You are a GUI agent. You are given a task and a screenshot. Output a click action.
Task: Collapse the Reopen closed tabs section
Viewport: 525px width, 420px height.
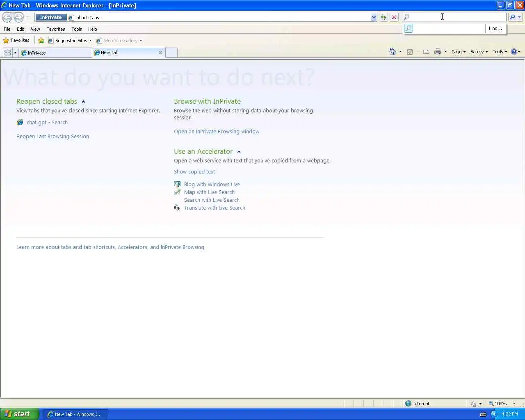coord(83,102)
